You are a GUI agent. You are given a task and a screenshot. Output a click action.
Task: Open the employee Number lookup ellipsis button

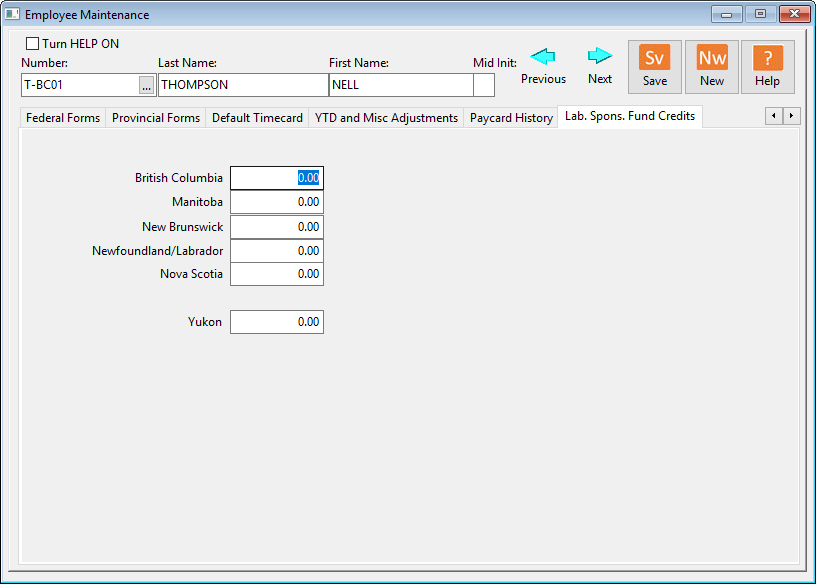point(146,86)
